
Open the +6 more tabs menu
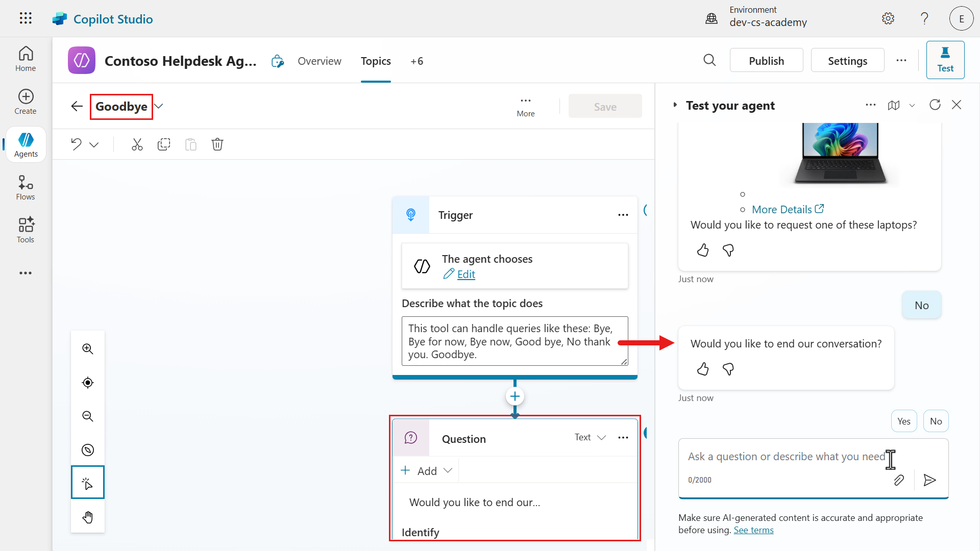[416, 61]
